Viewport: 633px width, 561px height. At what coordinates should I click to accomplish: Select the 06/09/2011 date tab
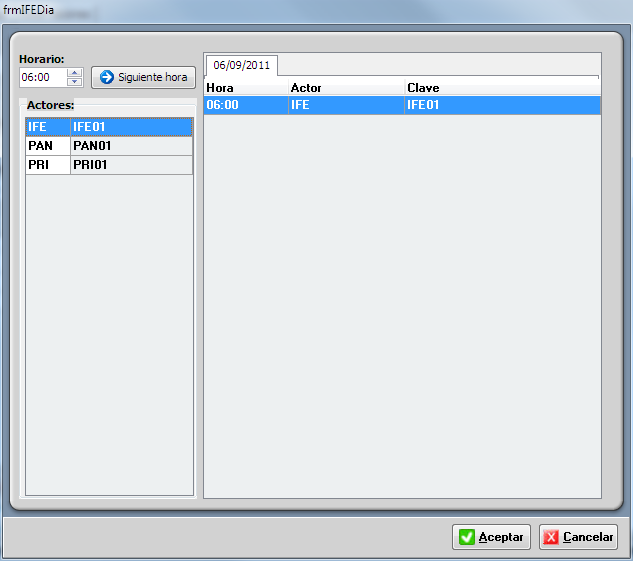241,65
